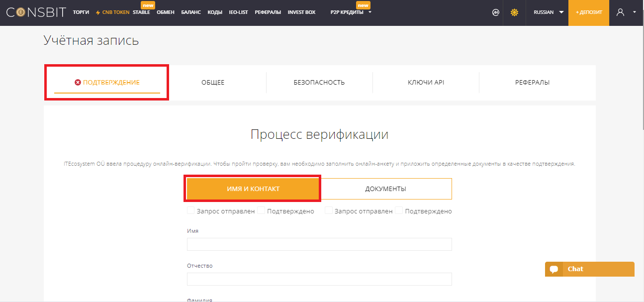Screen dimensions: 644x302
Task: Check first 'Подтверждено' box under Имя и контакт
Action: [261, 211]
